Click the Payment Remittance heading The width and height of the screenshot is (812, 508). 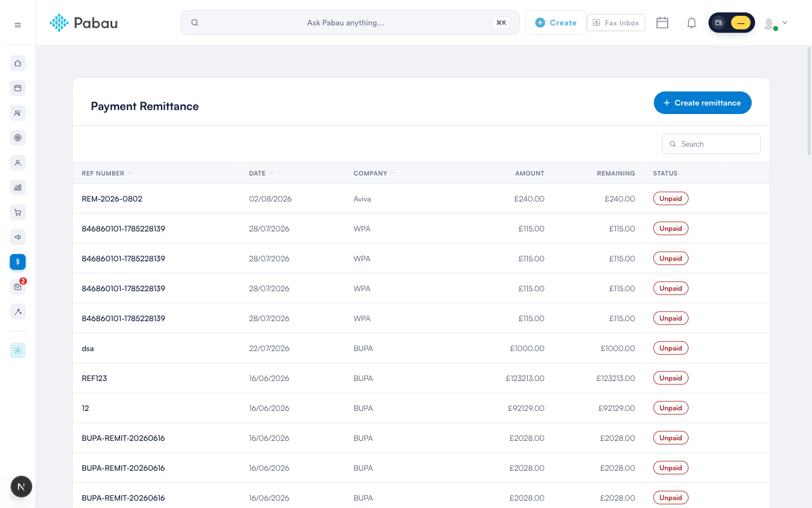pyautogui.click(x=145, y=106)
